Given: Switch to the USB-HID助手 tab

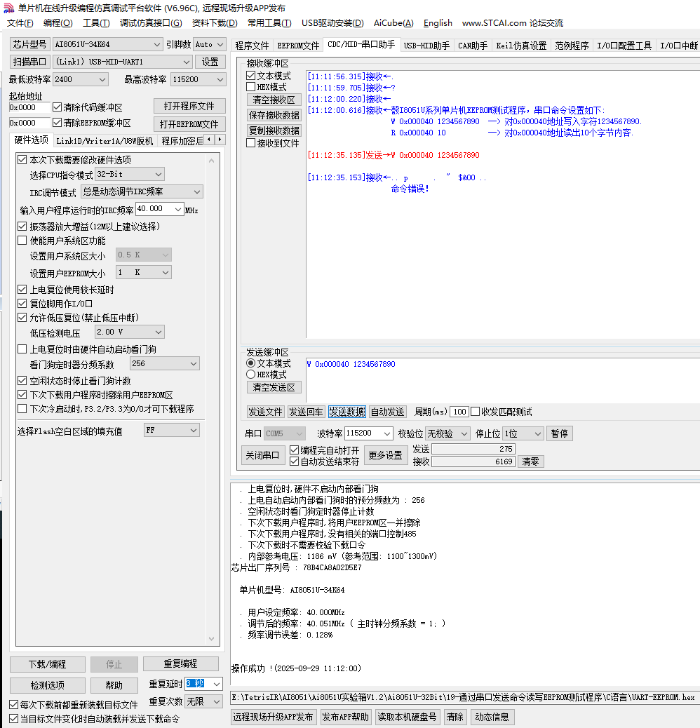Looking at the screenshot, I should 426,46.
